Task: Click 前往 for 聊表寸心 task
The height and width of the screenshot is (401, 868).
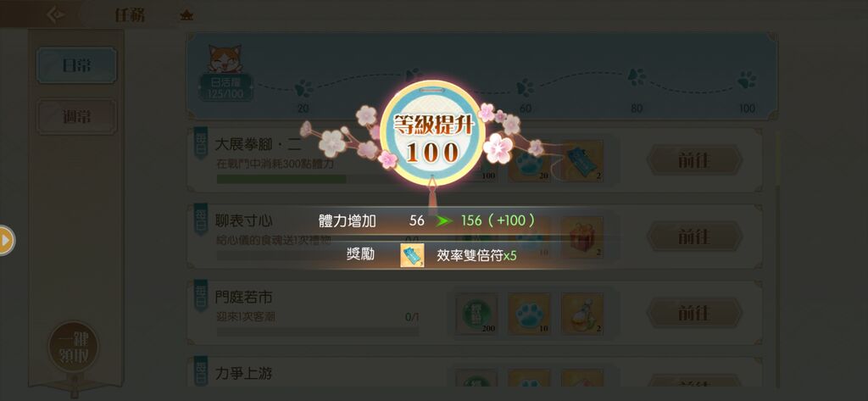Action: click(x=694, y=237)
